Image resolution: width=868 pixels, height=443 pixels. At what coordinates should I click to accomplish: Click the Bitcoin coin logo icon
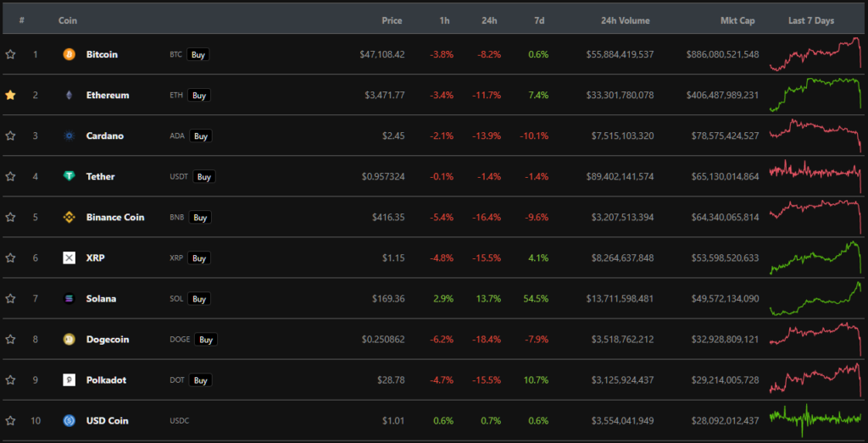click(69, 54)
